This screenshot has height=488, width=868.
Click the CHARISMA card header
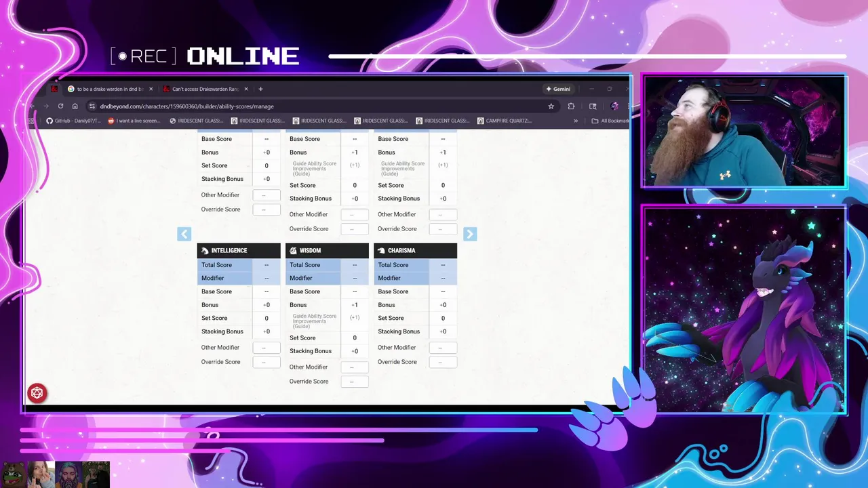coord(415,251)
